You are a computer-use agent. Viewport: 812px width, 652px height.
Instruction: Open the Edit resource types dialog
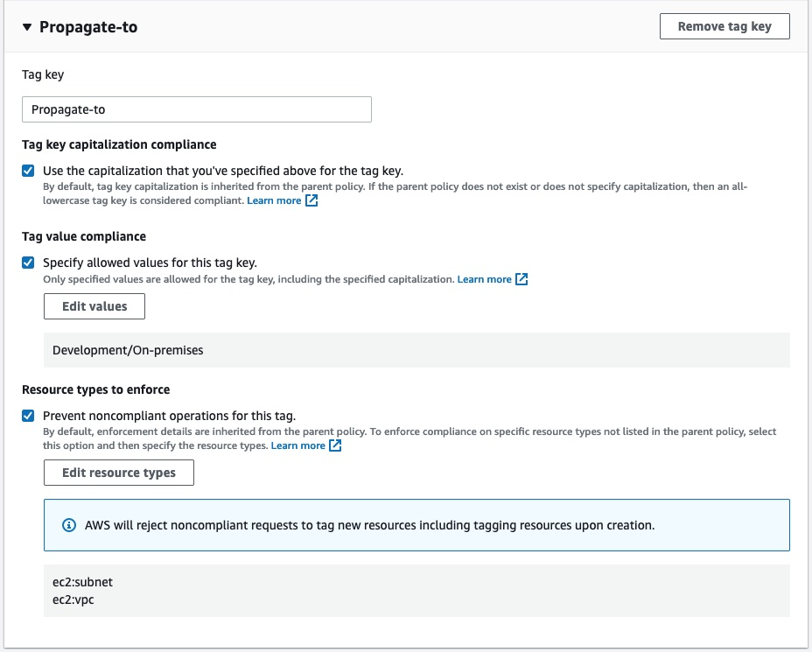pos(118,473)
